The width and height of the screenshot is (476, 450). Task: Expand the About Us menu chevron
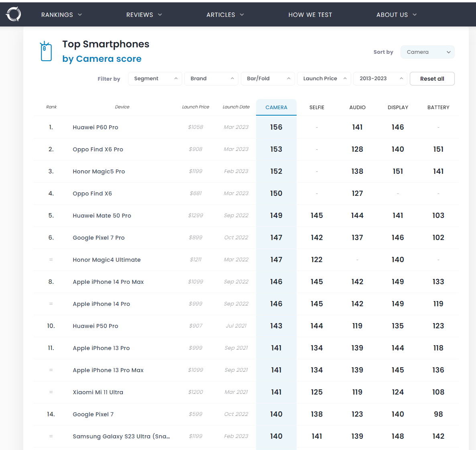coord(415,14)
